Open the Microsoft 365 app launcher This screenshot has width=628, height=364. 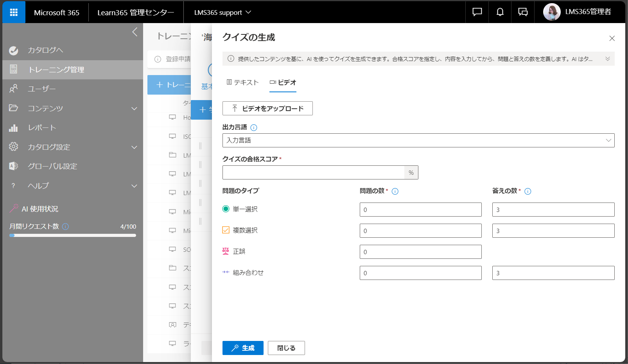tap(14, 12)
